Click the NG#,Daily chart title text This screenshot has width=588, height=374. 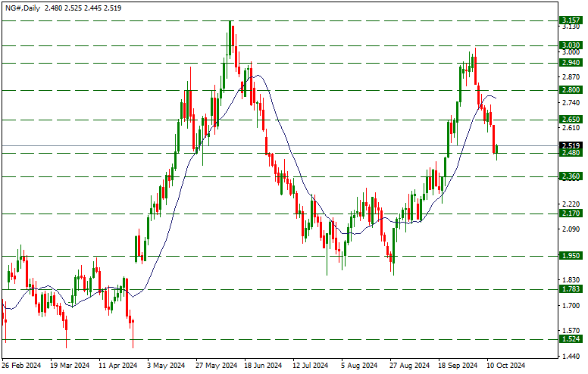click(23, 8)
